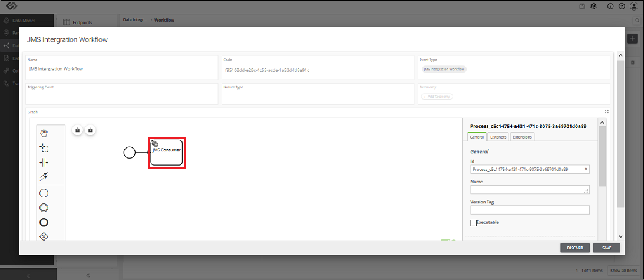Open the Show 20 Items dropdown

(623, 271)
